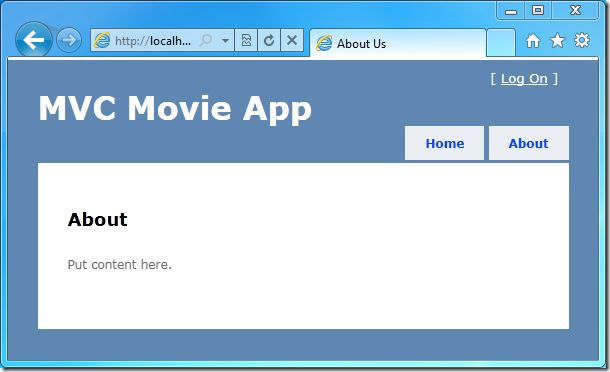The width and height of the screenshot is (610, 372).
Task: Open the Tools gear menu
Action: point(582,40)
